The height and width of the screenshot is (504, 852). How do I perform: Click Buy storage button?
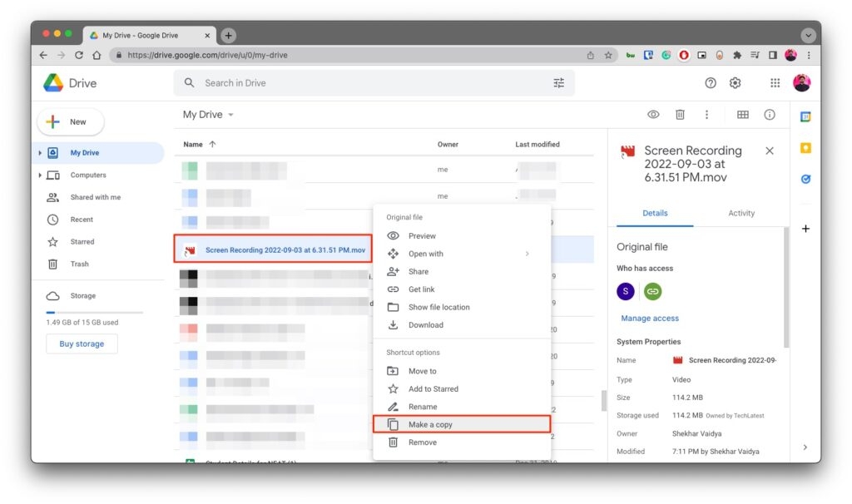pyautogui.click(x=82, y=343)
